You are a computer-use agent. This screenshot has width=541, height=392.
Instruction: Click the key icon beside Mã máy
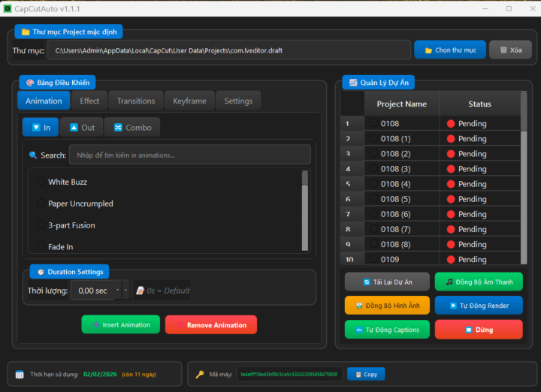pos(200,375)
